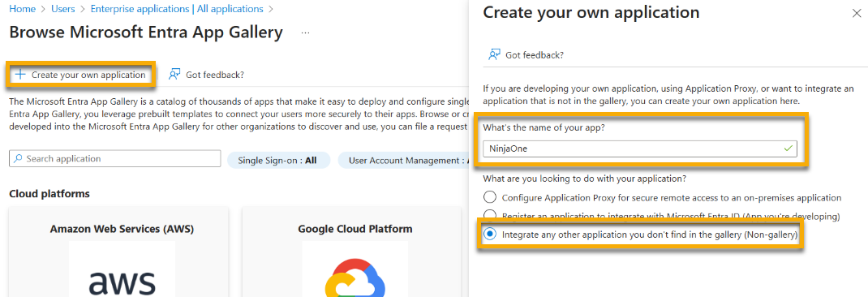Close the Create your own application panel
This screenshot has height=297, width=868.
coord(857,14)
